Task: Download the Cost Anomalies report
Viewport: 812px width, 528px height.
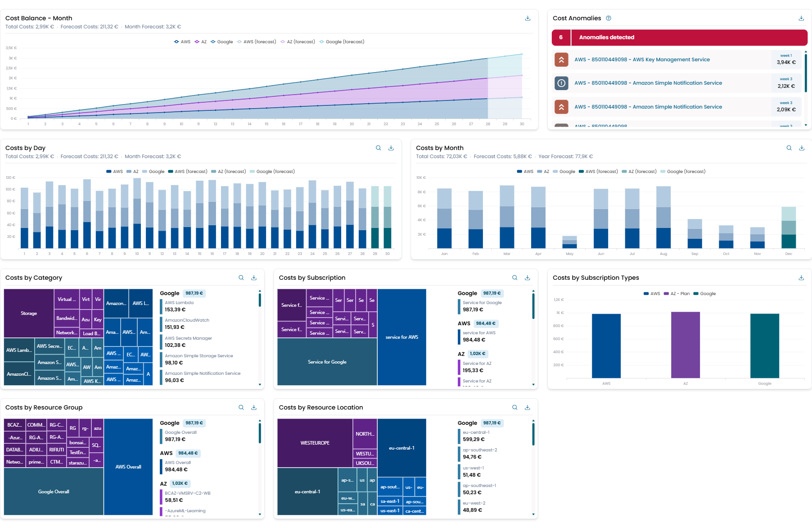Action: pos(801,18)
